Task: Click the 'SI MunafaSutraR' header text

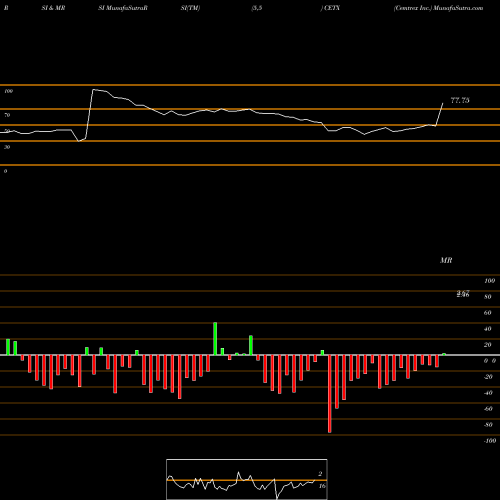Action: (123, 8)
